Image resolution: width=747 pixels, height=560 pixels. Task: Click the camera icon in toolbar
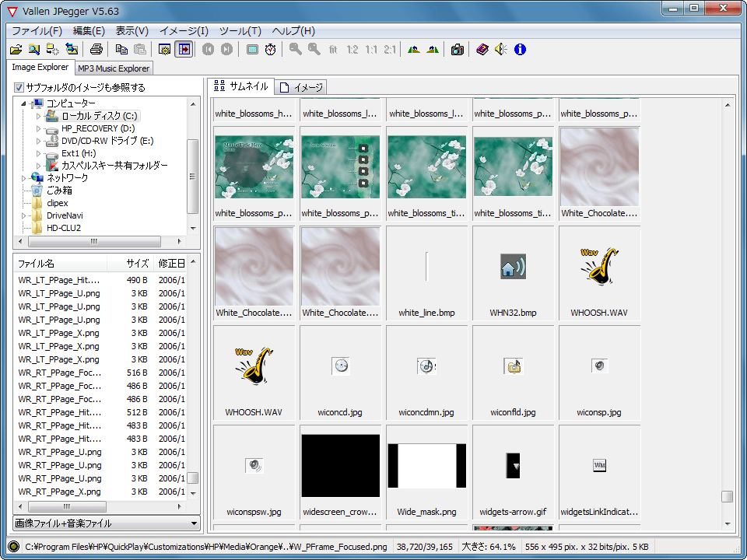[x=458, y=50]
